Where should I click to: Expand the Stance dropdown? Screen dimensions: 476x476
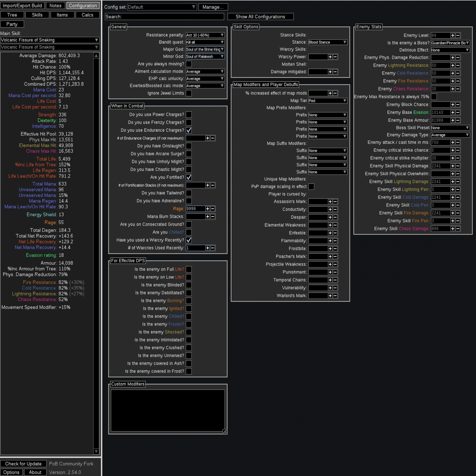328,42
